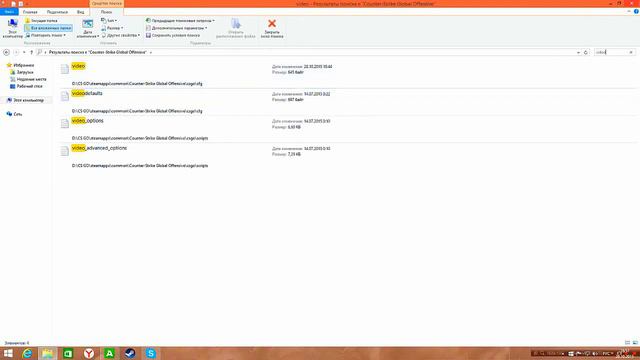Click the Search Tools contextual tab header
The height and width of the screenshot is (360, 640).
[107, 3]
